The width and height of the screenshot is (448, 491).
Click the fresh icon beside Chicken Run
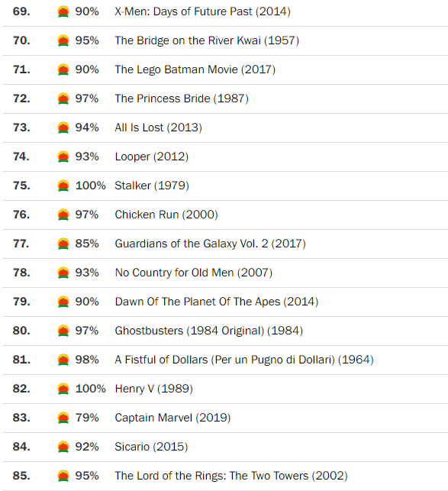click(63, 215)
